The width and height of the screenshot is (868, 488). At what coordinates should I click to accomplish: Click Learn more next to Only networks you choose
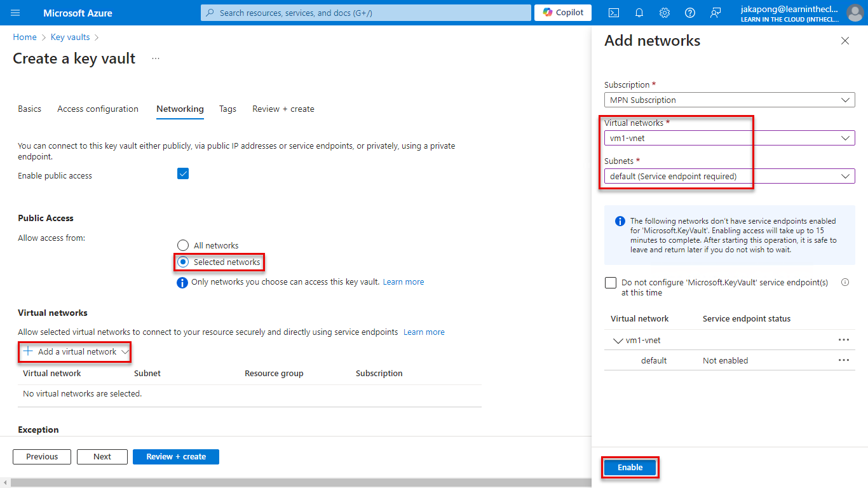click(x=403, y=281)
